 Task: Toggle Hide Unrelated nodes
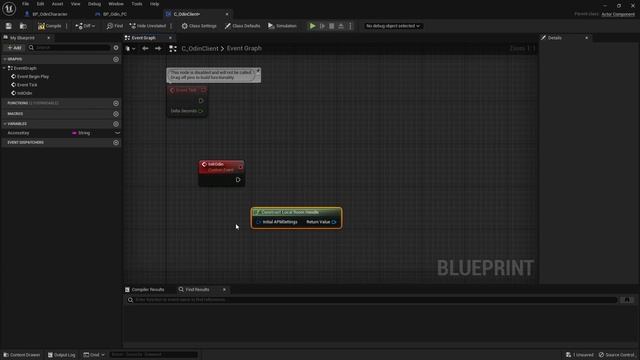click(147, 26)
